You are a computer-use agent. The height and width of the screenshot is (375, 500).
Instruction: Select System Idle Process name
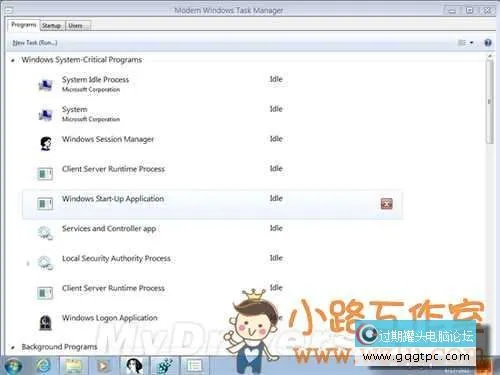95,80
